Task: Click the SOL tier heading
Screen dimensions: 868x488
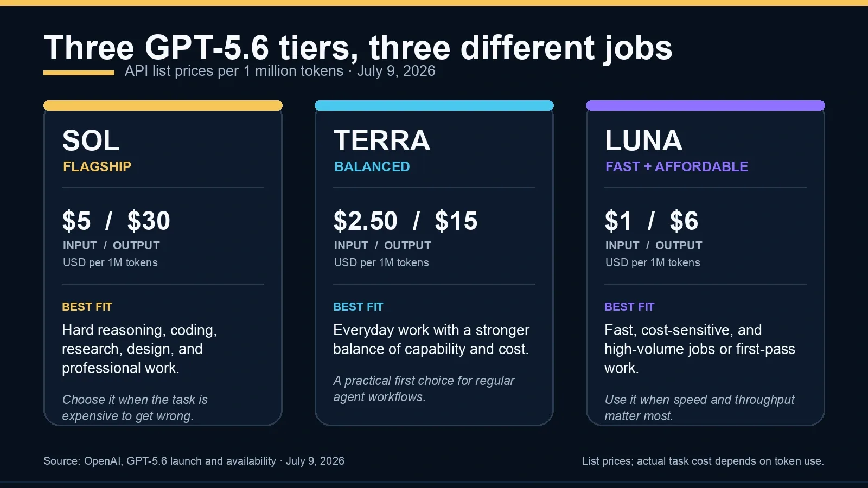Action: click(91, 141)
